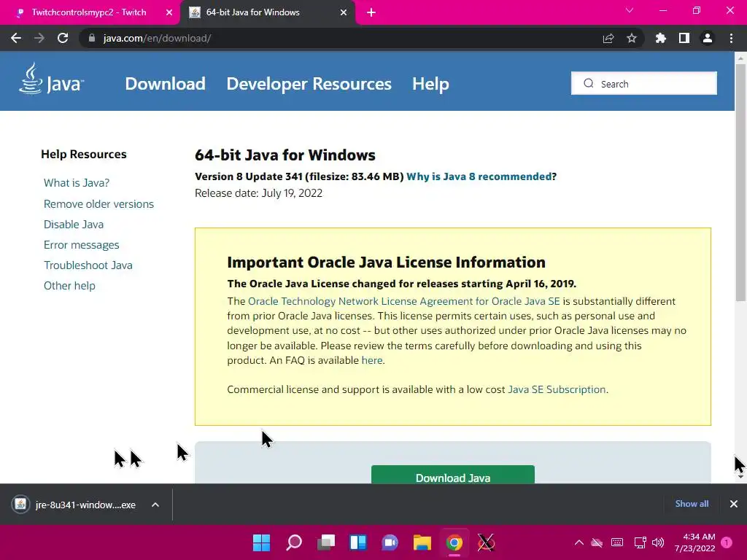The image size is (747, 560).
Task: Open the FAQ 'here' link
Action: click(372, 360)
